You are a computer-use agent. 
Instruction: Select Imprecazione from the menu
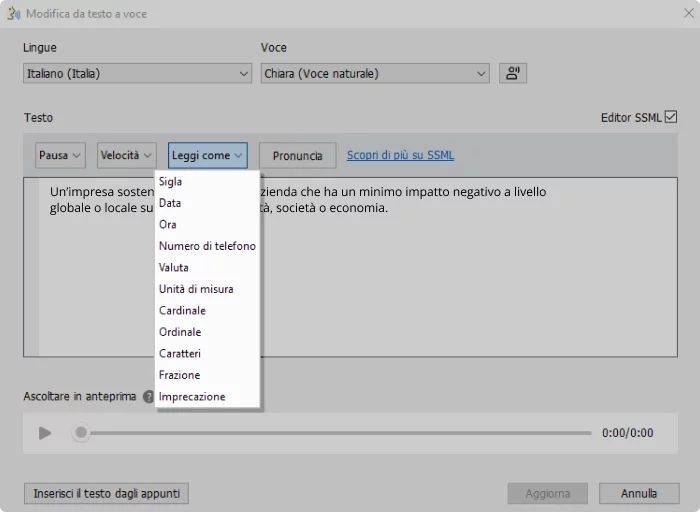pos(207,396)
